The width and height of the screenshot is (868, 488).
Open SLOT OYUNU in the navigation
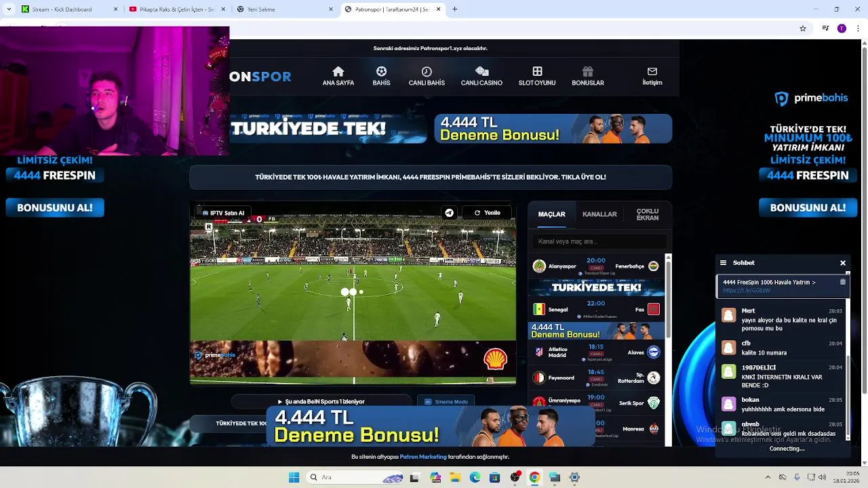coord(537,76)
